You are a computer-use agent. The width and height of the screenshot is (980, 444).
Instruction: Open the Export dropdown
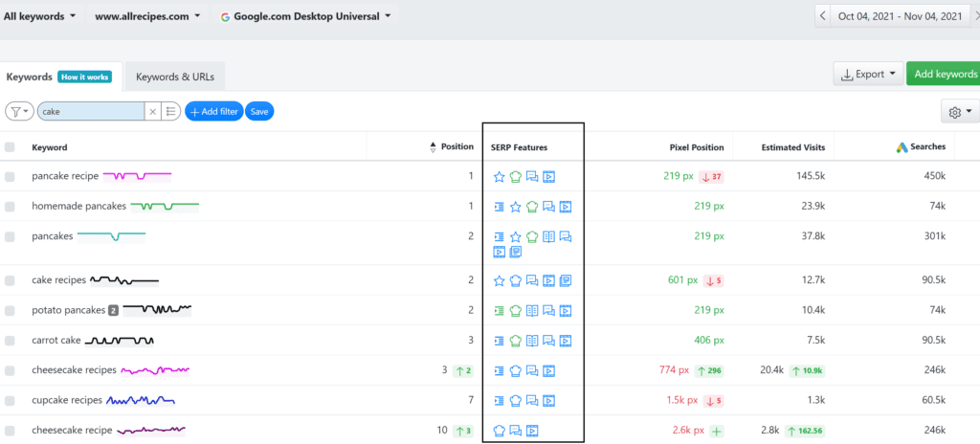point(869,75)
